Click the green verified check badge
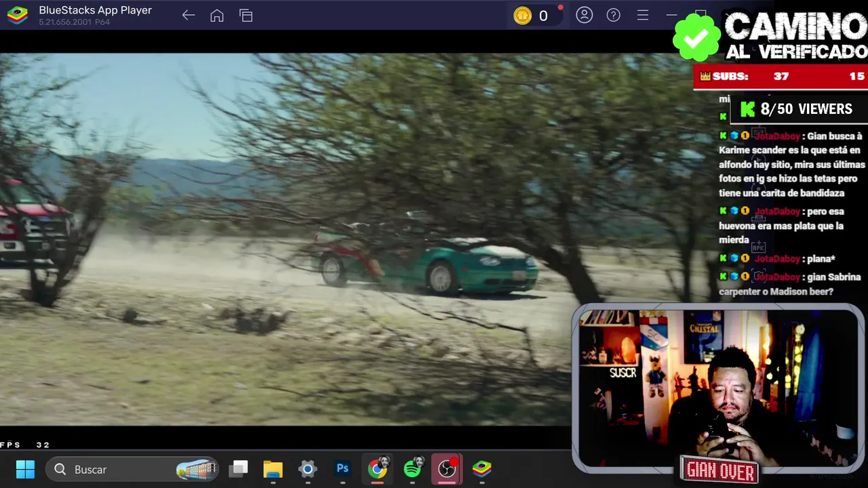 click(x=696, y=38)
